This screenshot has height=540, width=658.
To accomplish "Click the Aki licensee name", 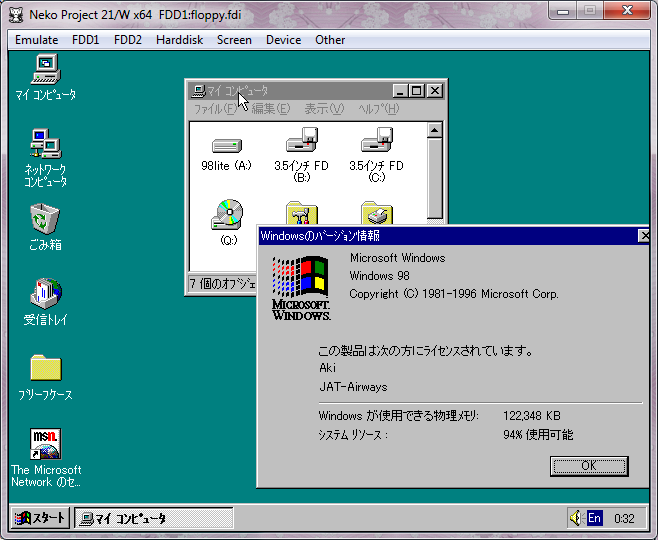I will point(327,368).
